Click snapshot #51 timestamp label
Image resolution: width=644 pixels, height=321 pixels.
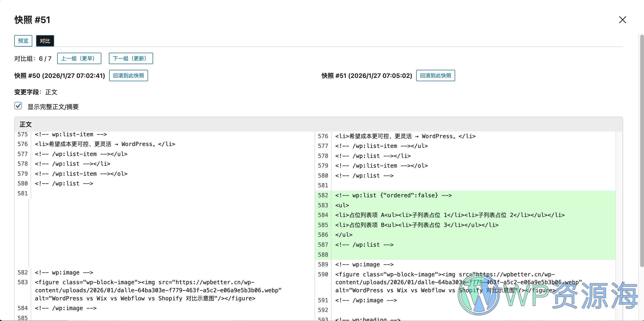point(366,76)
